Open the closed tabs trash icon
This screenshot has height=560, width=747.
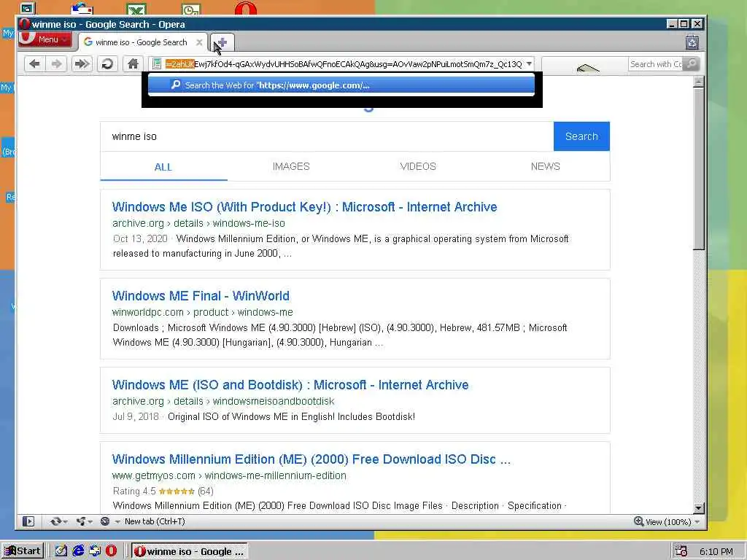(692, 42)
